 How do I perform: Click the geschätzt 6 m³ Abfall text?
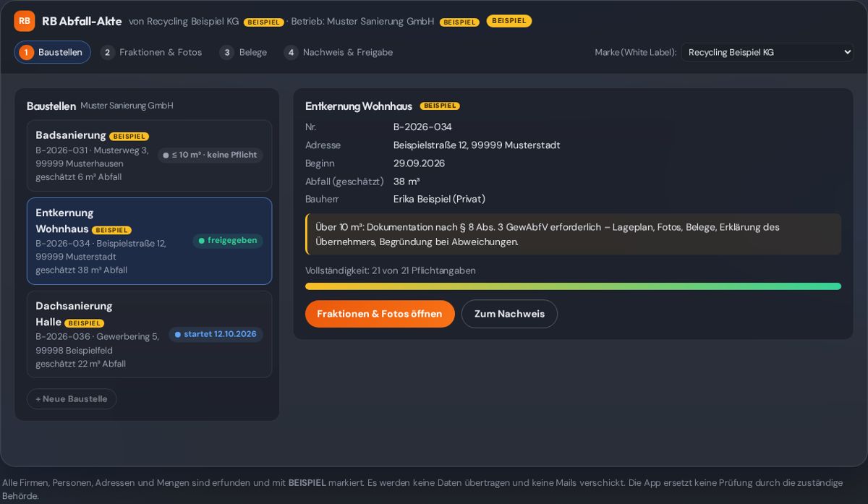click(79, 177)
